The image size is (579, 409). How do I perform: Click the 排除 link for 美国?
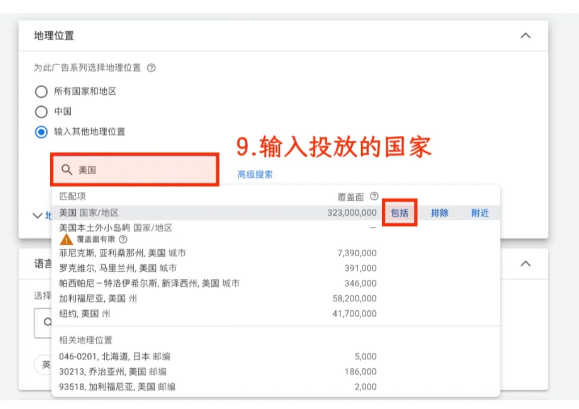[439, 213]
